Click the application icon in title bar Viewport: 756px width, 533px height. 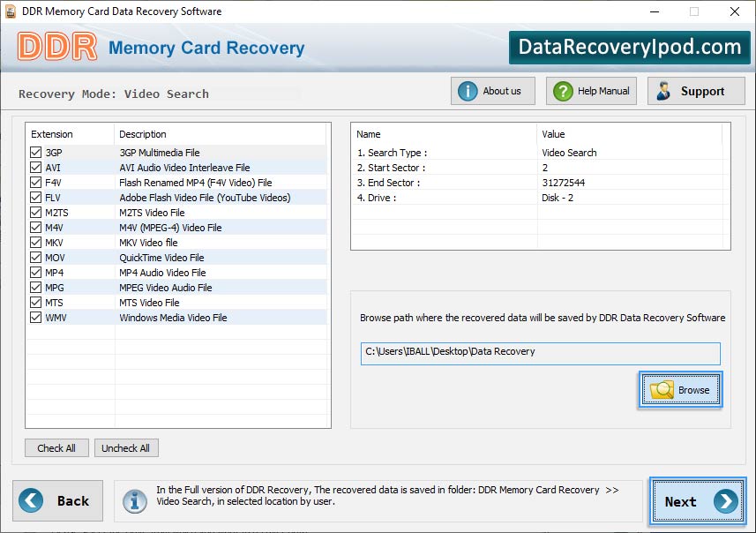click(x=10, y=11)
